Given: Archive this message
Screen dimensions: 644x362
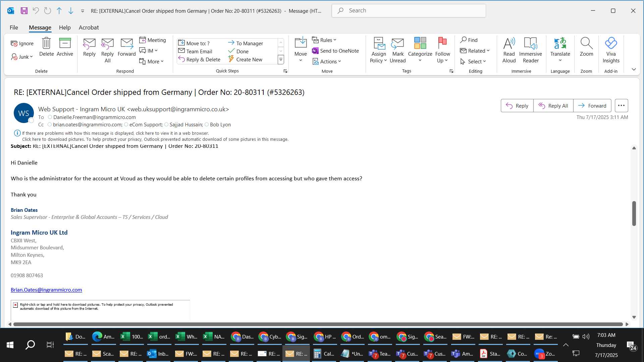Looking at the screenshot, I should pos(65,47).
